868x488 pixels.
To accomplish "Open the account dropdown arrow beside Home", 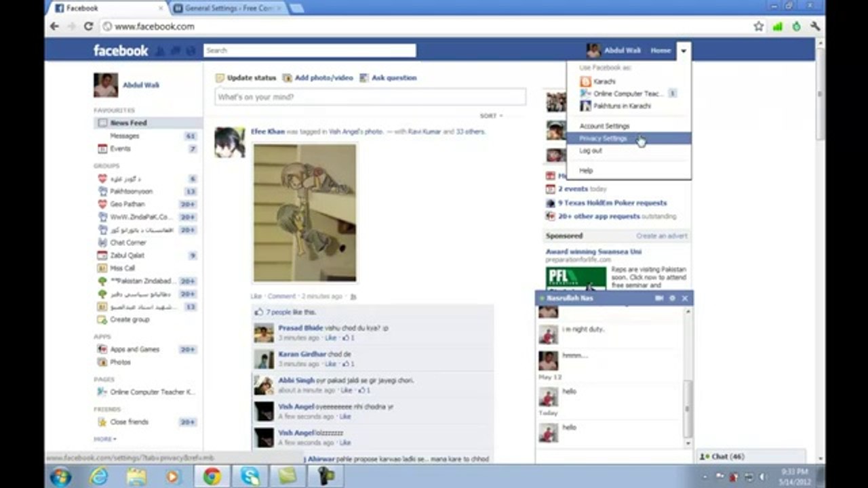I will 684,51.
